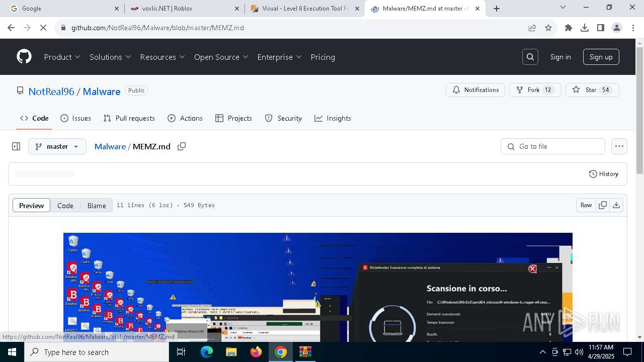Open the notification center icon
This screenshot has height=362, width=644.
coord(627,352)
